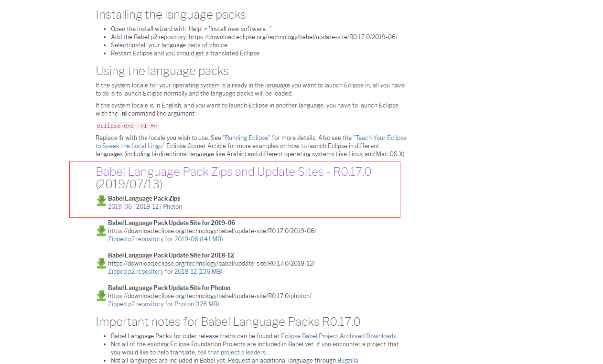This screenshot has height=364, width=603.
Task: Click the download arrow icon for Photon update site
Action: click(101, 296)
